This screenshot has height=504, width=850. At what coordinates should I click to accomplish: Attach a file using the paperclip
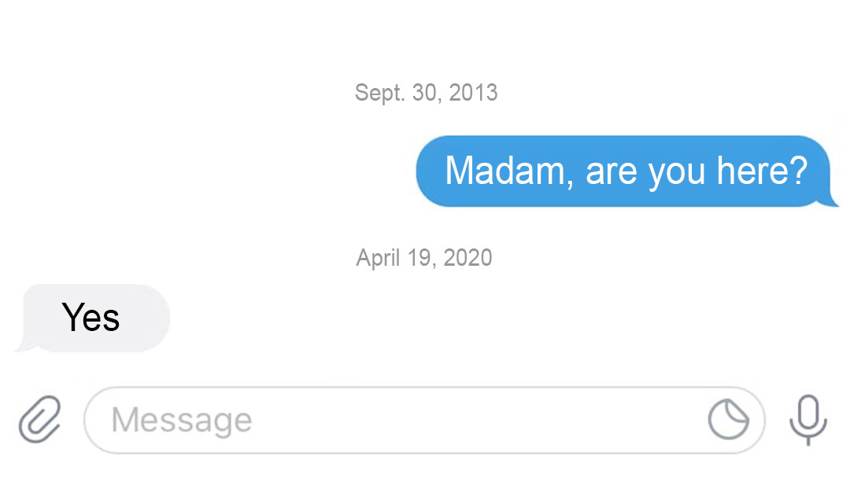tap(39, 419)
